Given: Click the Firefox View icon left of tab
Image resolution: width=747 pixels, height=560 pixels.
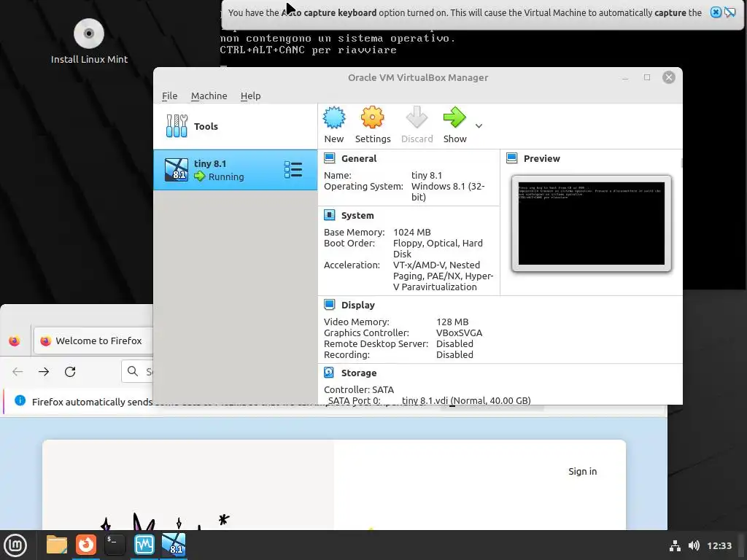Looking at the screenshot, I should [x=15, y=341].
